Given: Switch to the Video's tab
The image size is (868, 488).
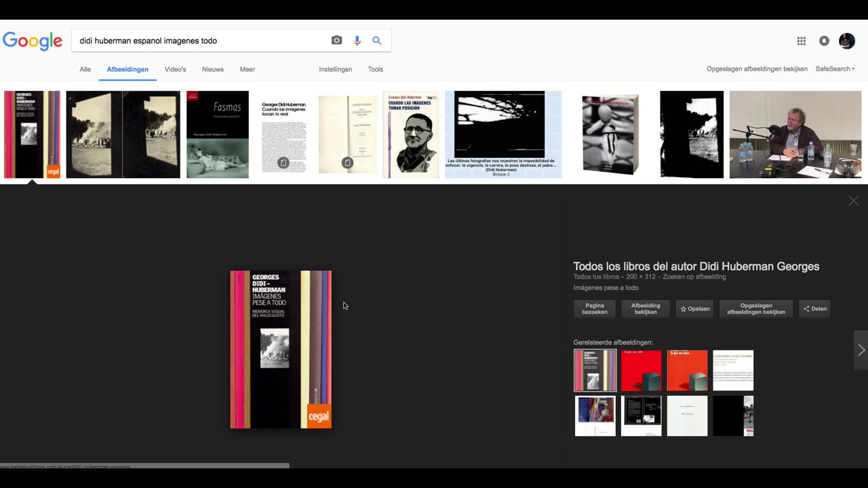Looking at the screenshot, I should point(175,69).
